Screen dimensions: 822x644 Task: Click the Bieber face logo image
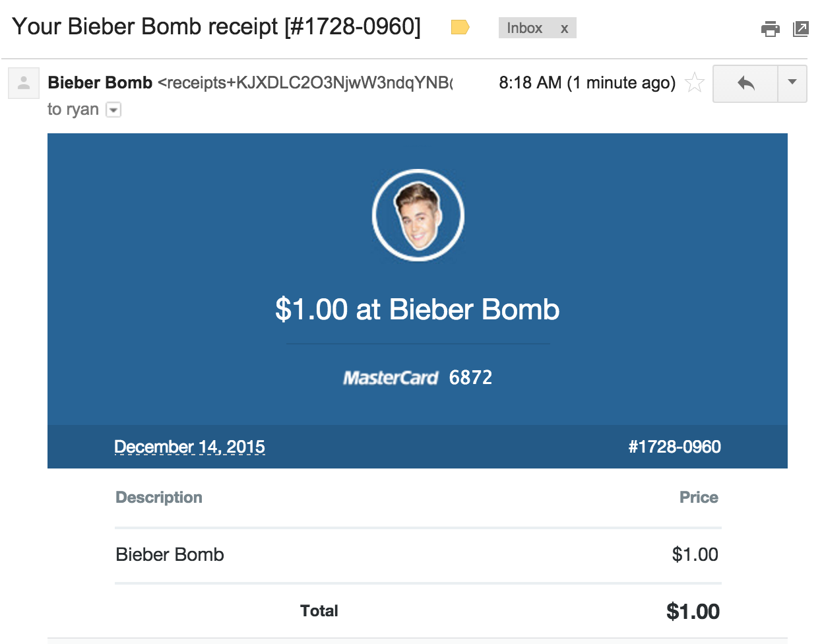(x=418, y=215)
